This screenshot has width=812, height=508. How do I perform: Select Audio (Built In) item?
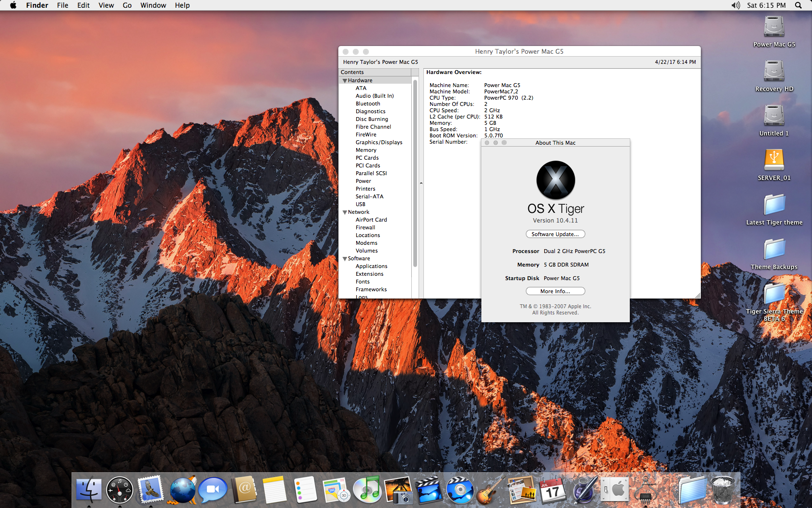[x=375, y=96]
